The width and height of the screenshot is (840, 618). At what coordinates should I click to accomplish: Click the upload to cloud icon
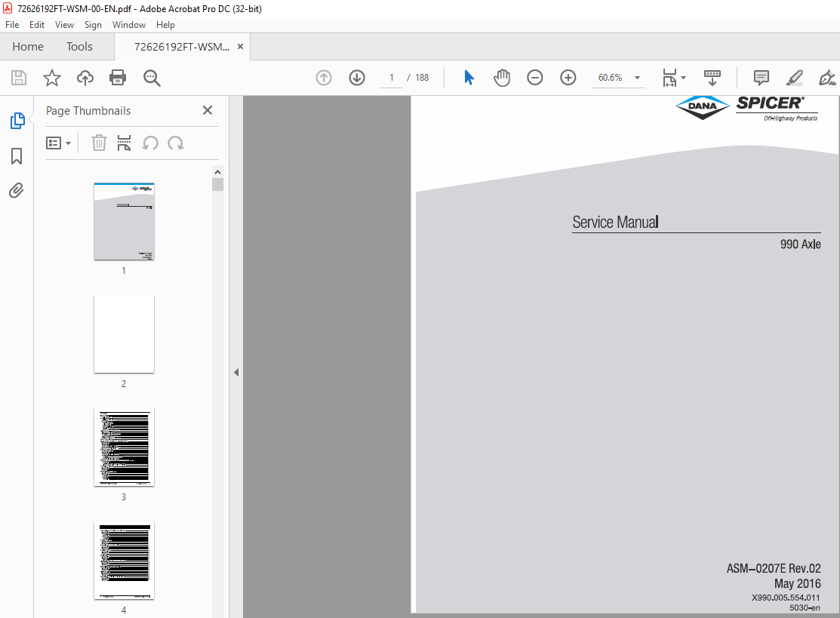tap(85, 78)
